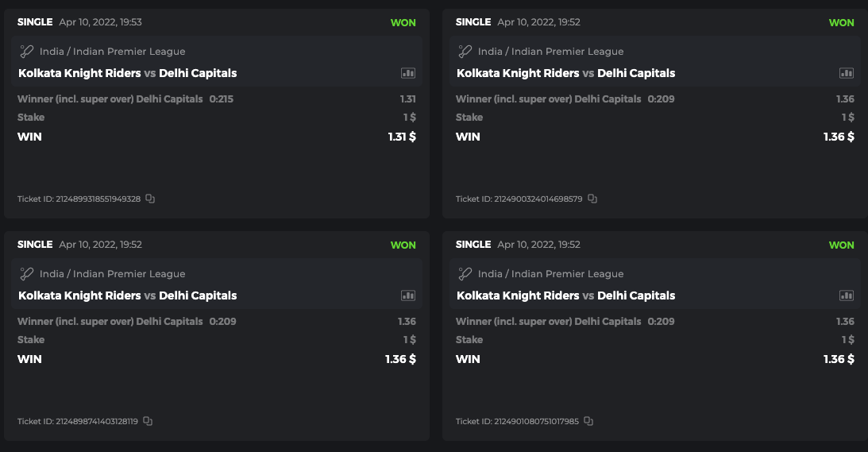
Task: Click cricket icon on ticket 2124901080751017985 card
Action: 465,274
